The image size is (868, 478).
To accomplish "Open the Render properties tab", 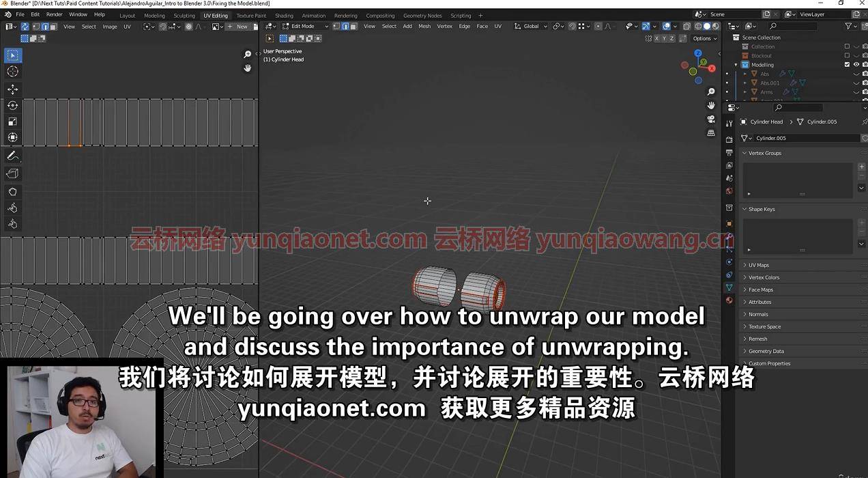I will pos(729,140).
